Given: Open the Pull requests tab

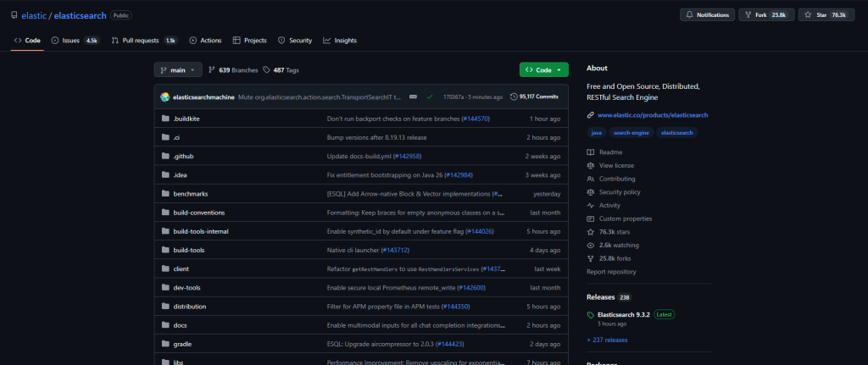Looking at the screenshot, I should 144,41.
